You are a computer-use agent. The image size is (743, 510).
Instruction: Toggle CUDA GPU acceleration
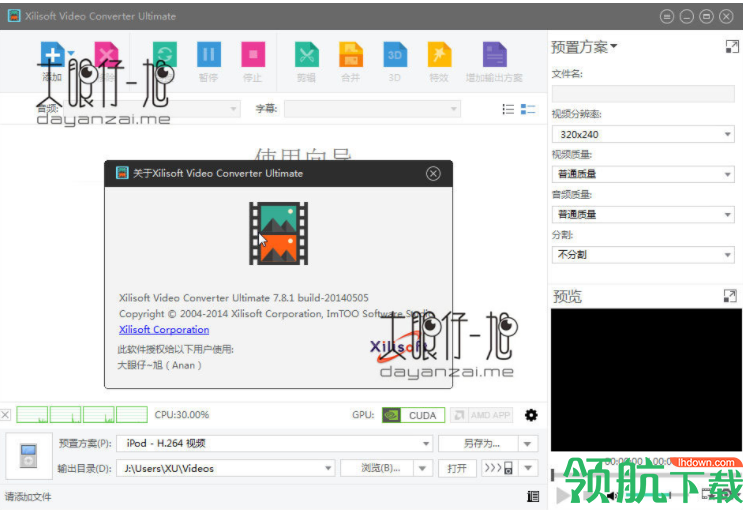click(413, 415)
